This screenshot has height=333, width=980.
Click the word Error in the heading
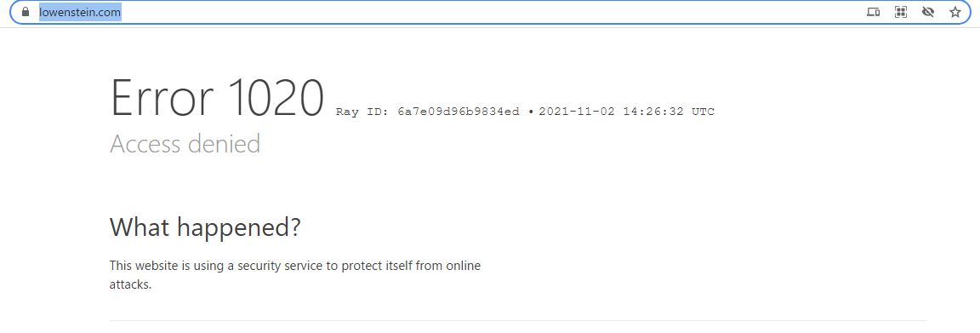click(x=162, y=98)
